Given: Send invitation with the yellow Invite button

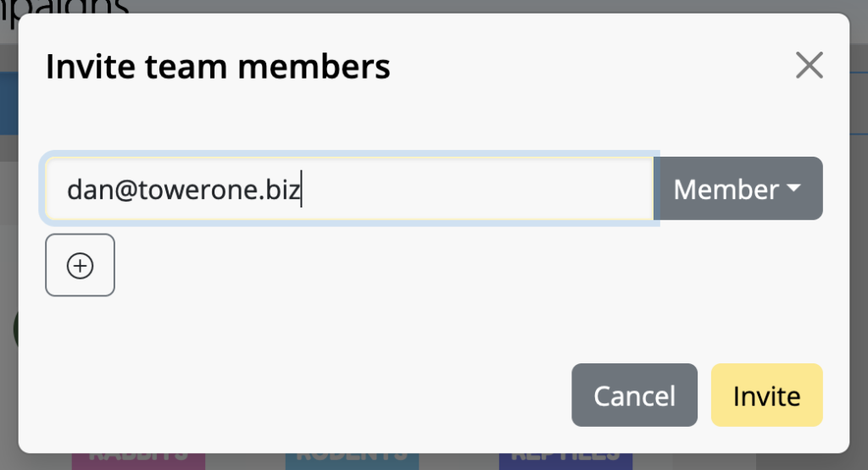Looking at the screenshot, I should pyautogui.click(x=766, y=395).
